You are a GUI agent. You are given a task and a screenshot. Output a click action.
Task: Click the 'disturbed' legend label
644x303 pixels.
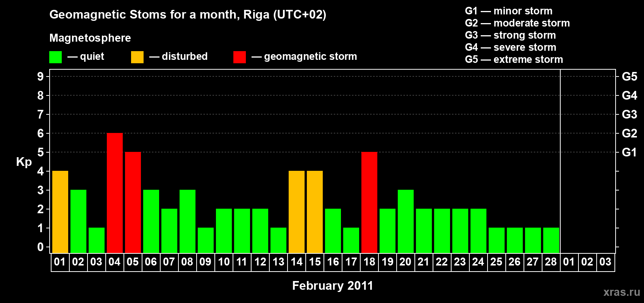[x=184, y=56]
